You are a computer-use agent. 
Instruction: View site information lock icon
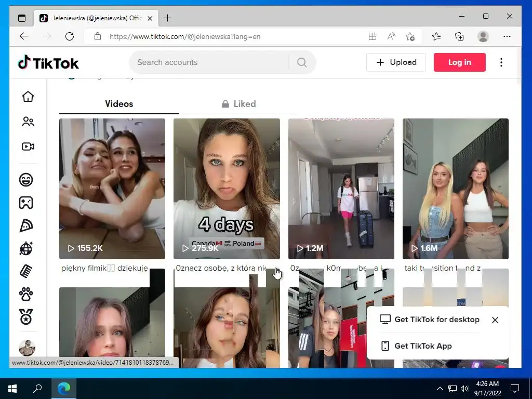pyautogui.click(x=98, y=36)
